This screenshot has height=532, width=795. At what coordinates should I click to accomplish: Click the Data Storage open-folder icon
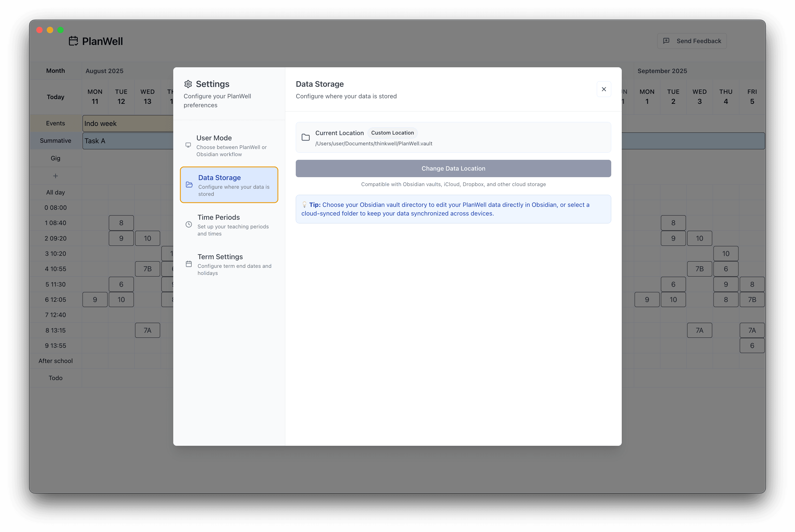(x=189, y=185)
